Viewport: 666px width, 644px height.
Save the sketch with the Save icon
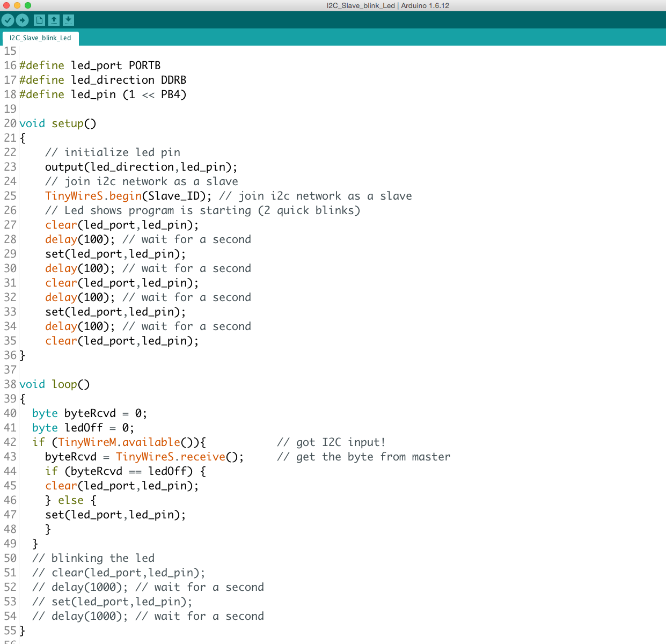pyautogui.click(x=68, y=20)
